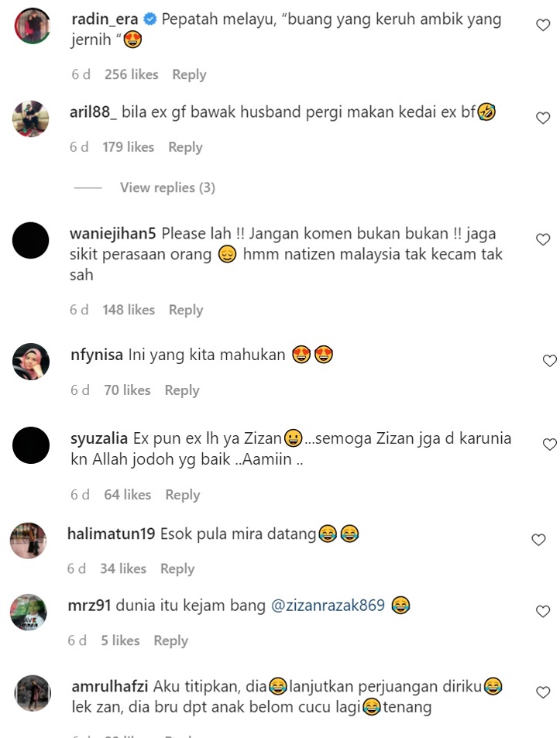Image resolution: width=560 pixels, height=738 pixels.
Task: Like mrz91's comment
Action: click(x=543, y=612)
